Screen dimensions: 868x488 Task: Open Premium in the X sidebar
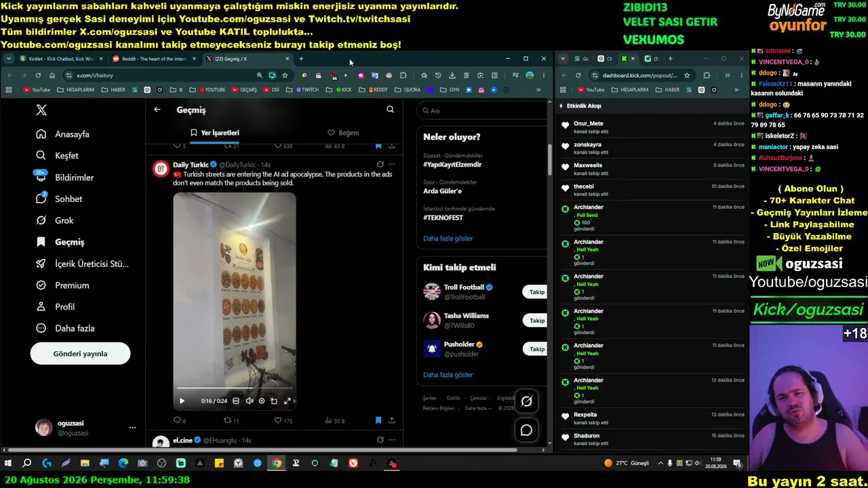[x=62, y=285]
